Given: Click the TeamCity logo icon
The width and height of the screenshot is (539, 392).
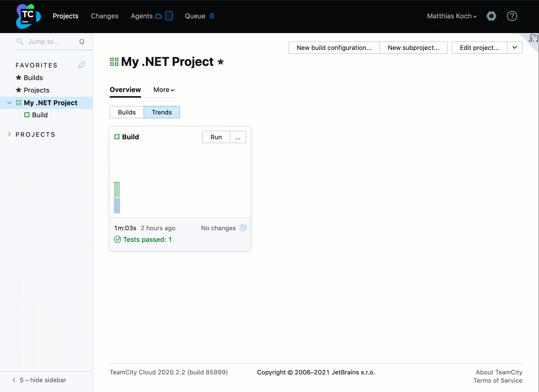Looking at the screenshot, I should click(x=28, y=16).
